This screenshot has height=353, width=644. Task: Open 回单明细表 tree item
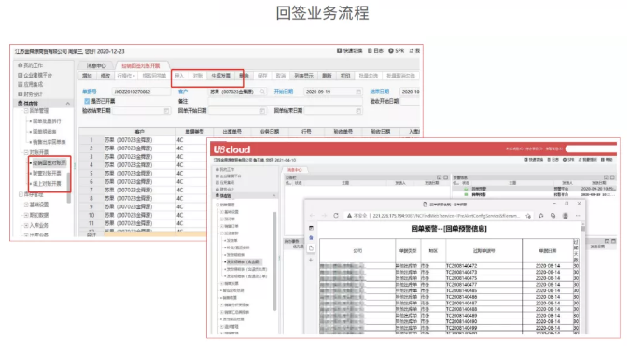click(x=45, y=132)
